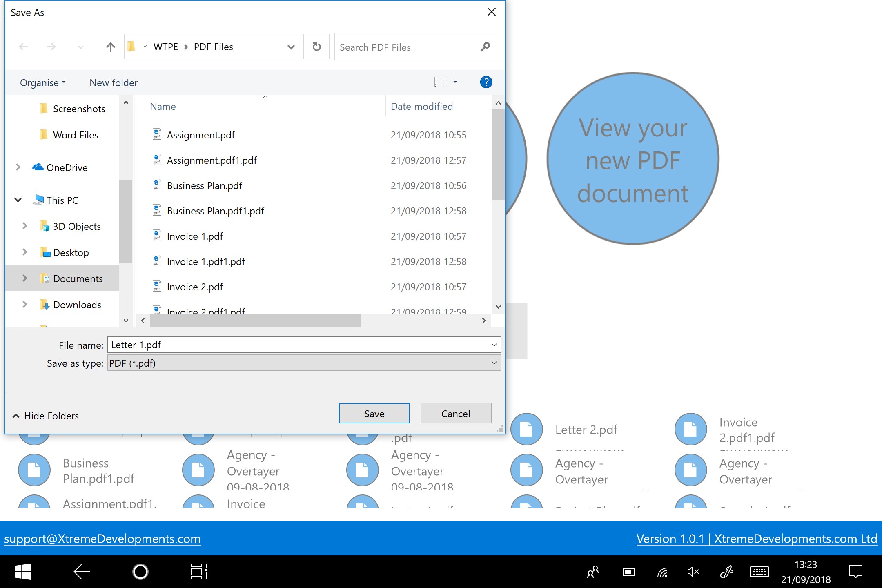
Task: Click the touch keyboard tray icon
Action: pos(759,572)
